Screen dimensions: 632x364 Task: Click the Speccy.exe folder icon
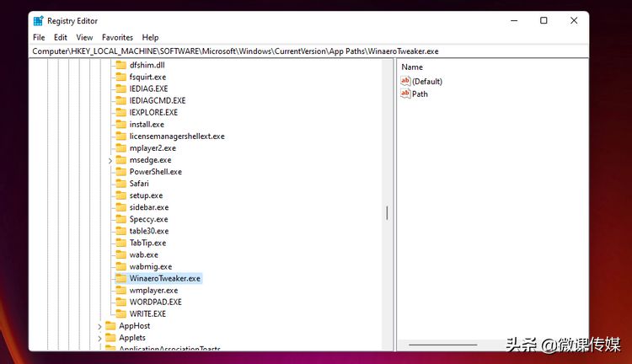tap(121, 219)
